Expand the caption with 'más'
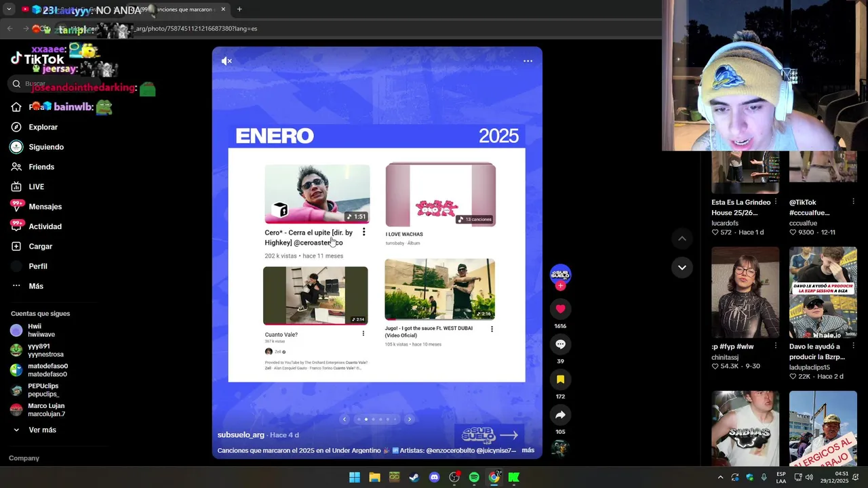 click(528, 450)
